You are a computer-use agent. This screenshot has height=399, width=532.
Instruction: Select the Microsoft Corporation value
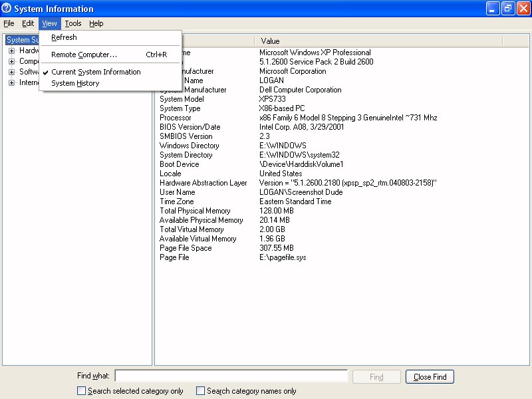pyautogui.click(x=293, y=71)
